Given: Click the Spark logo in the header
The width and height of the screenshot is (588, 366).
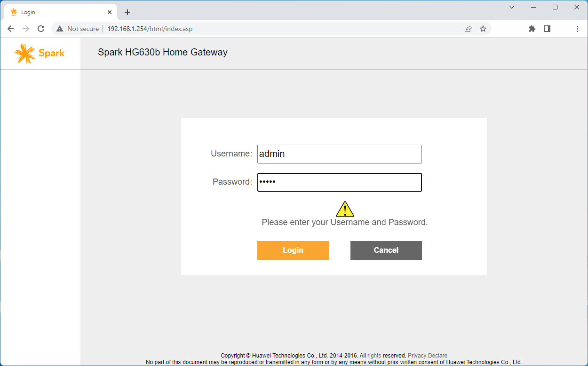Looking at the screenshot, I should (40, 54).
